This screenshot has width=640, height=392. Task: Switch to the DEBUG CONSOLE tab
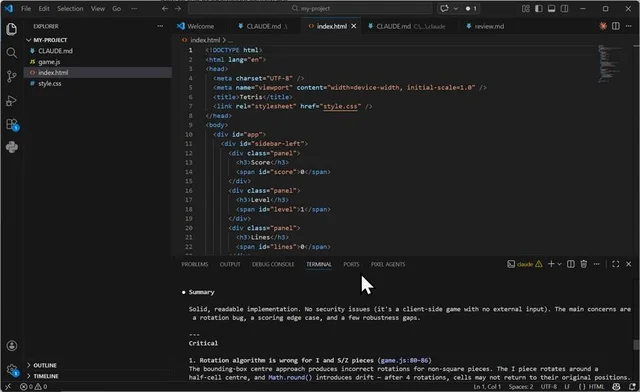coord(273,264)
